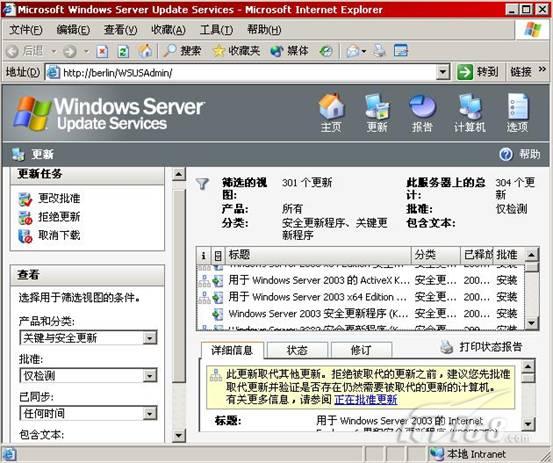553x463 pixels.
Task: Sort by the 分类 column header
Action: coord(436,255)
